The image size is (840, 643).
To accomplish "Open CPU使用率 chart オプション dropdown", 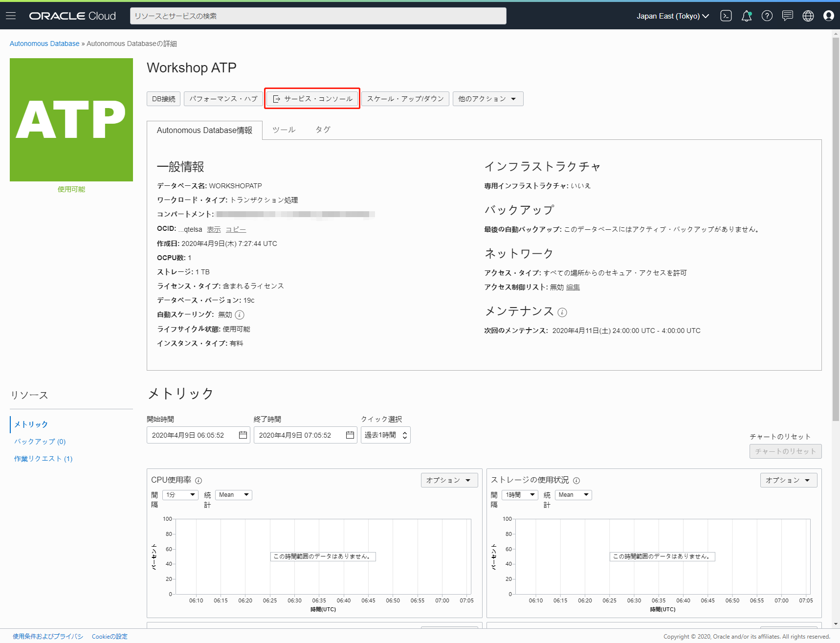I will (x=448, y=480).
